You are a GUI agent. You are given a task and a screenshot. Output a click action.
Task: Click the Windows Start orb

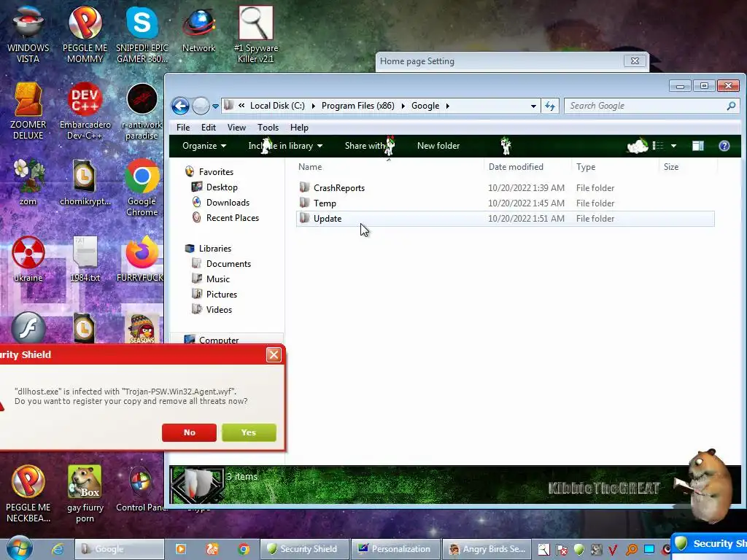tap(20, 548)
